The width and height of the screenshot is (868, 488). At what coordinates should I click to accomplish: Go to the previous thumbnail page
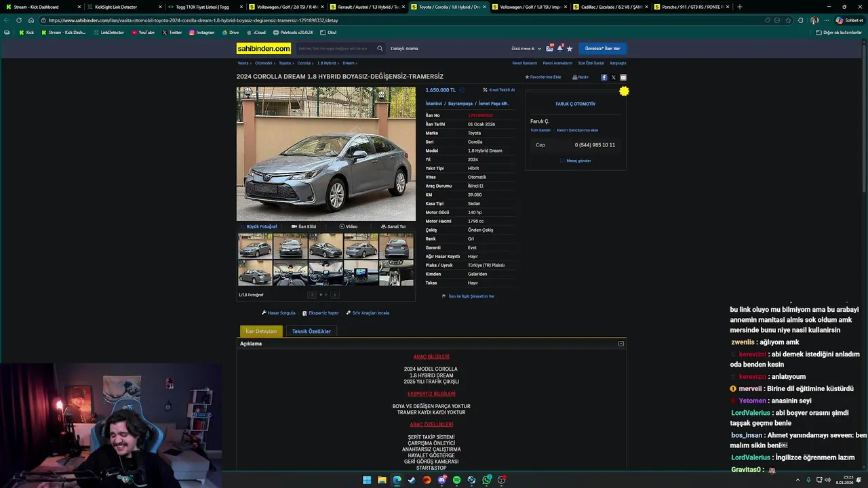[312, 295]
